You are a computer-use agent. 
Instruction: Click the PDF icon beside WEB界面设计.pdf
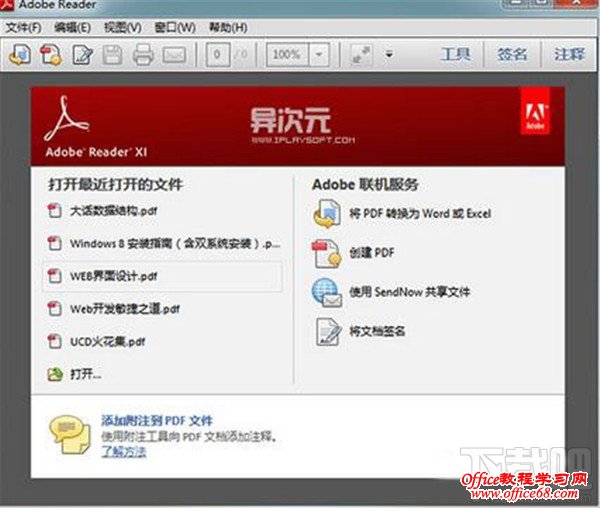[55, 276]
